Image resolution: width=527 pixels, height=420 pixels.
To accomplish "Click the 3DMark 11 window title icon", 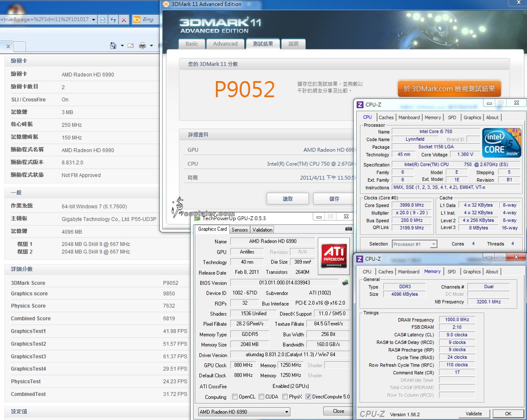I will 166,4.
